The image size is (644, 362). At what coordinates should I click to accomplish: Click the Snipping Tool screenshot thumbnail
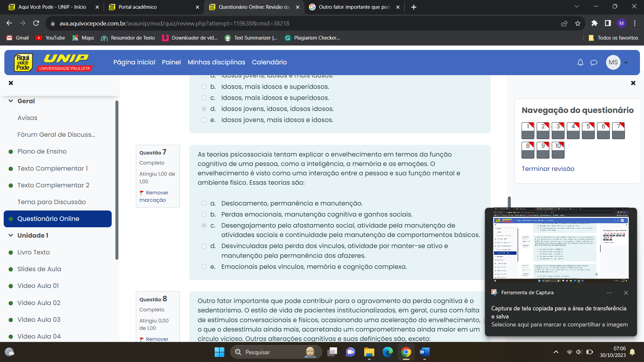[560, 246]
